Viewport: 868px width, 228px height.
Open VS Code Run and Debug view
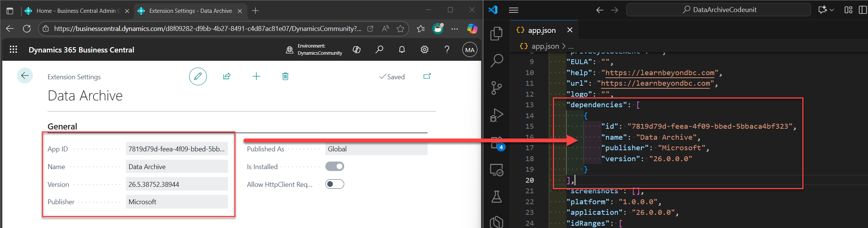(497, 115)
